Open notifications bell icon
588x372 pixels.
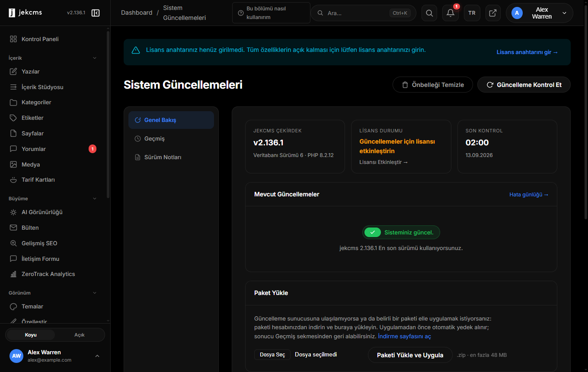coord(451,13)
